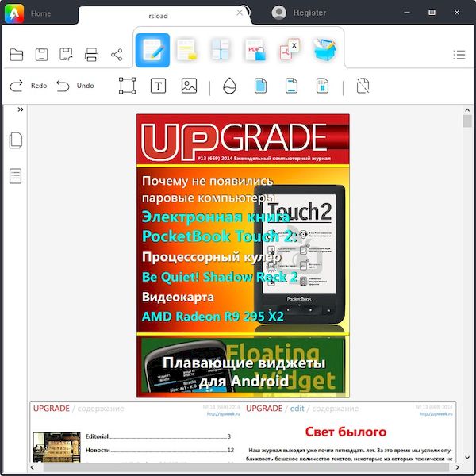Click the UPGRADE magazine title on cover
Image resolution: width=476 pixels, height=476 pixels.
pos(234,141)
